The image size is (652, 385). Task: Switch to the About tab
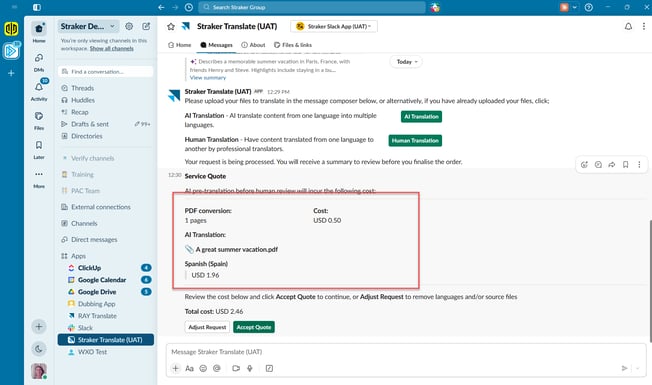[253, 45]
